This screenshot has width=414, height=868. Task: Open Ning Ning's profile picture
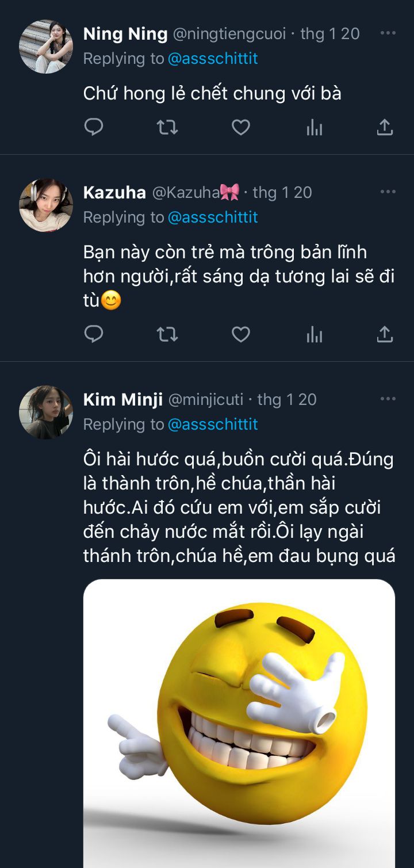(x=46, y=47)
